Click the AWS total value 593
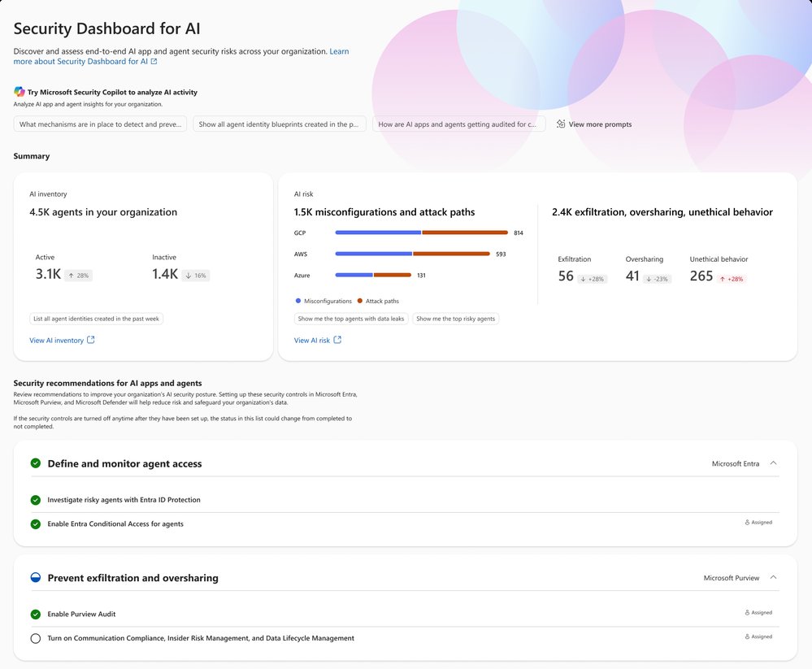Image resolution: width=812 pixels, height=669 pixels. tap(501, 254)
